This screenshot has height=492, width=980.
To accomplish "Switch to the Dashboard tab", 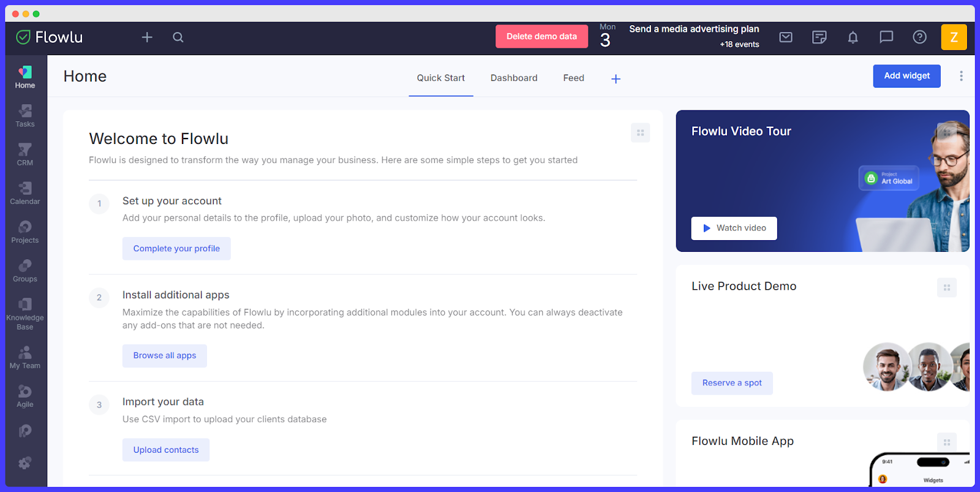I will (514, 78).
